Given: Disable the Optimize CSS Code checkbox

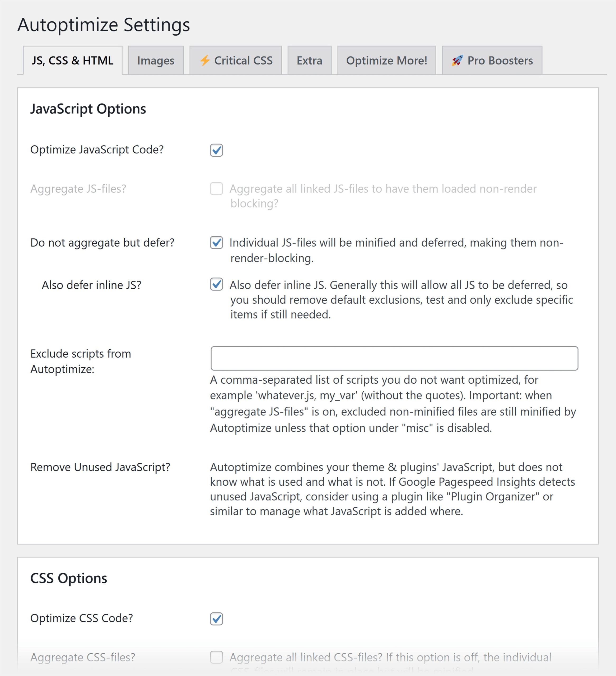Looking at the screenshot, I should point(216,619).
